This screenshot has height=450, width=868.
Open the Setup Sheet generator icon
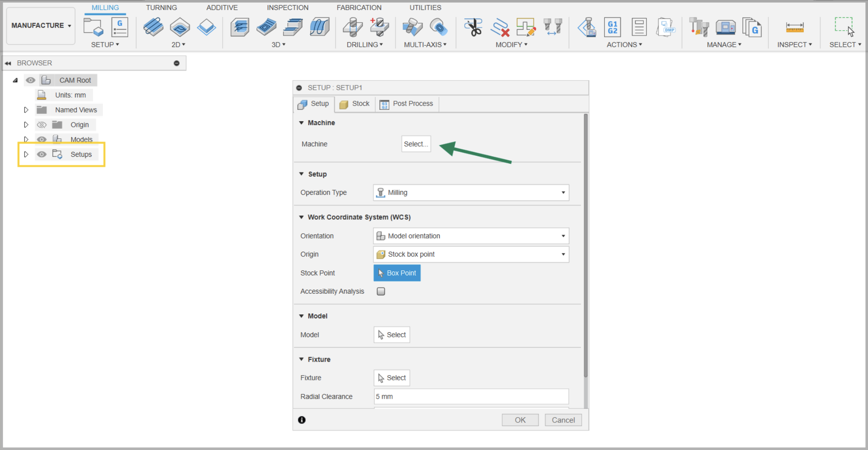(x=639, y=27)
